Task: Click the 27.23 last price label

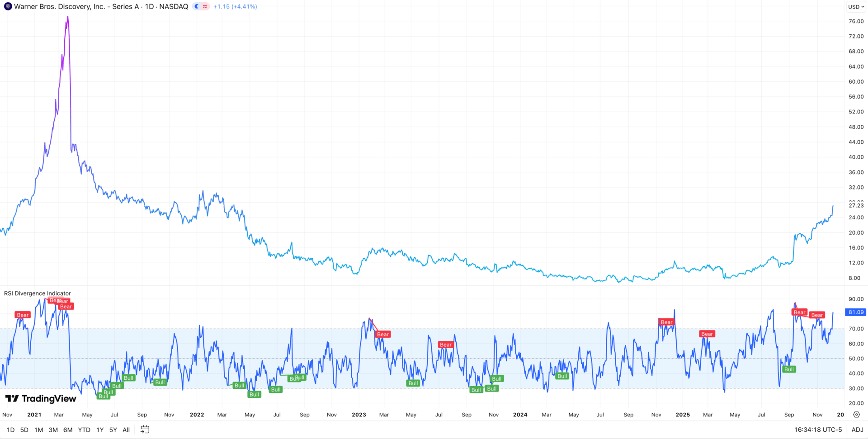Action: point(856,205)
